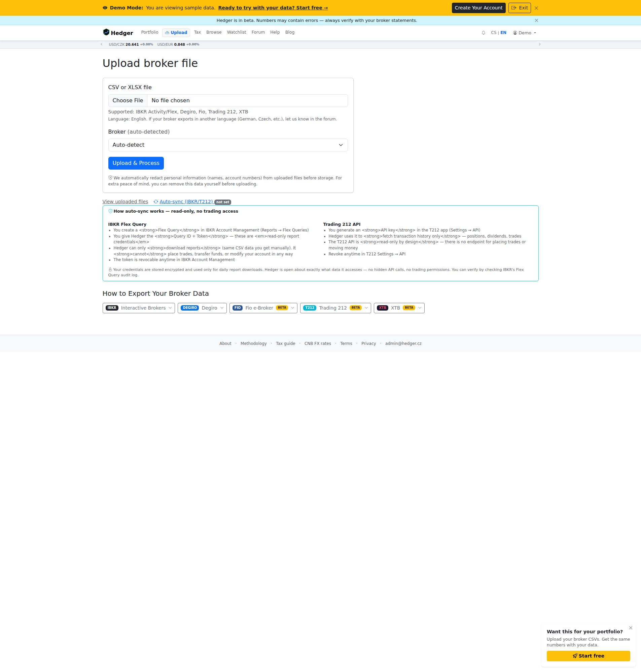Screen dimensions: 641x672
Task: Close the beta warning notice
Action: click(x=536, y=21)
